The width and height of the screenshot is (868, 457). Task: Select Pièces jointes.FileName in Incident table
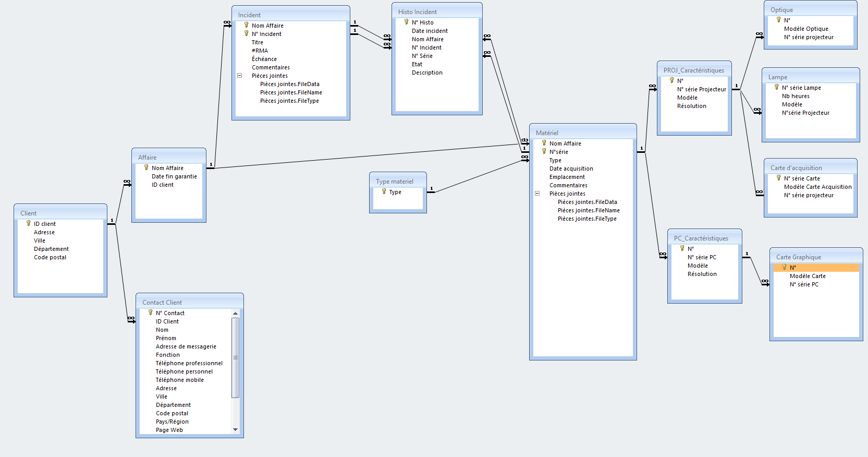click(x=291, y=92)
